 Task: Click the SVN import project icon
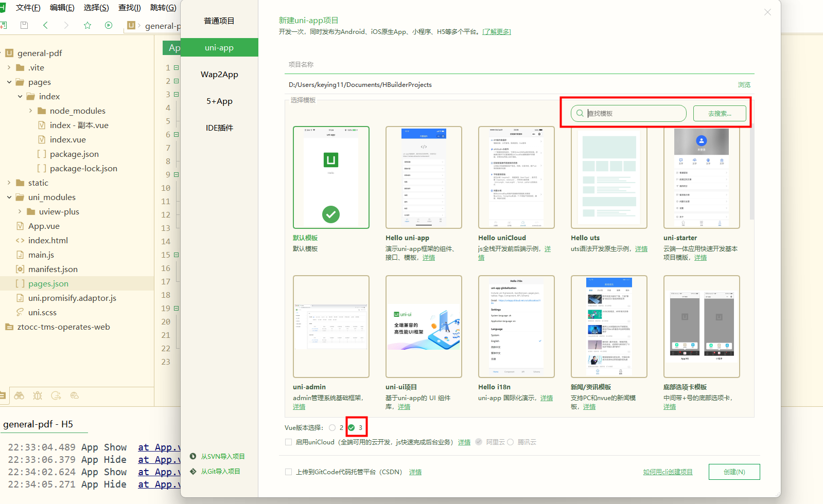[x=193, y=456]
